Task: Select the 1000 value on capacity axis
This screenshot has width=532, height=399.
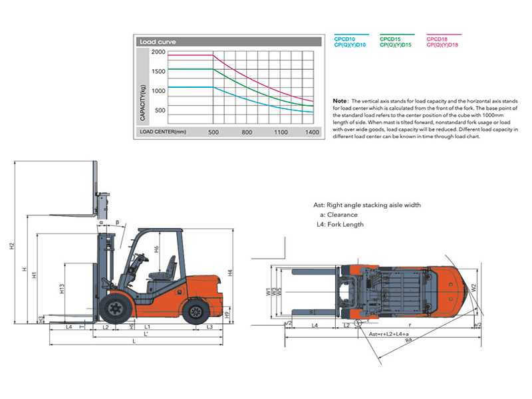Action: coord(158,91)
